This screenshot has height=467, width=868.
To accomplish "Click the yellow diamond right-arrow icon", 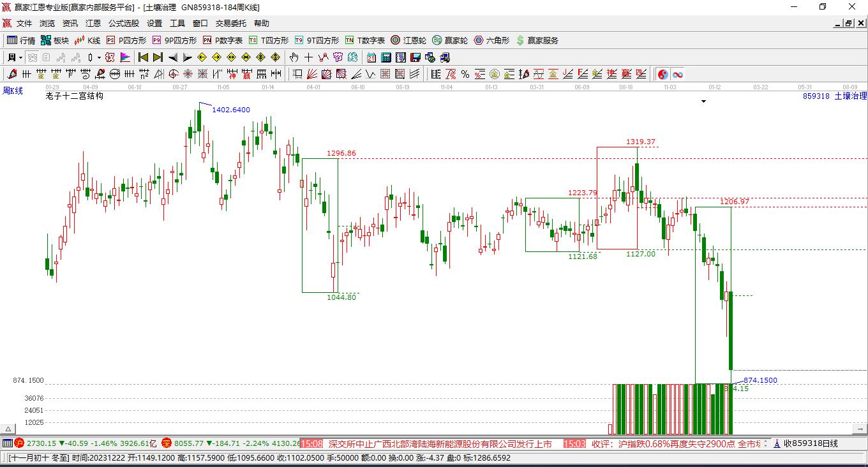I will coord(216,57).
